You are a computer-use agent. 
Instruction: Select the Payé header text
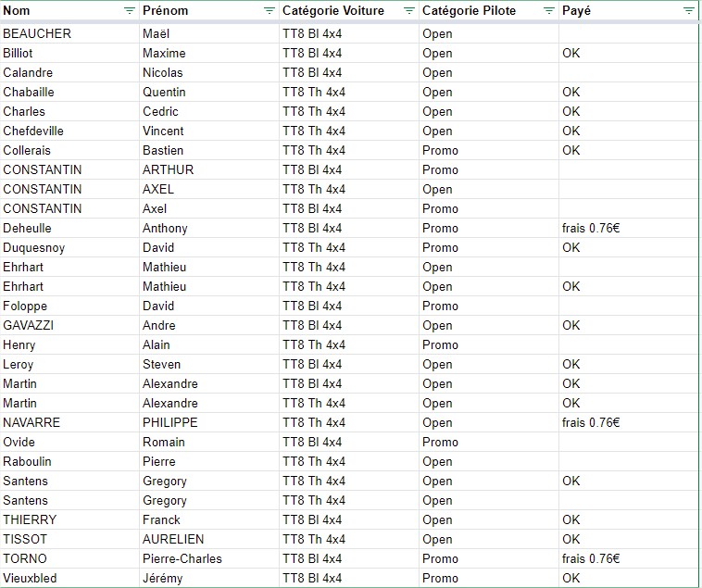pos(576,11)
